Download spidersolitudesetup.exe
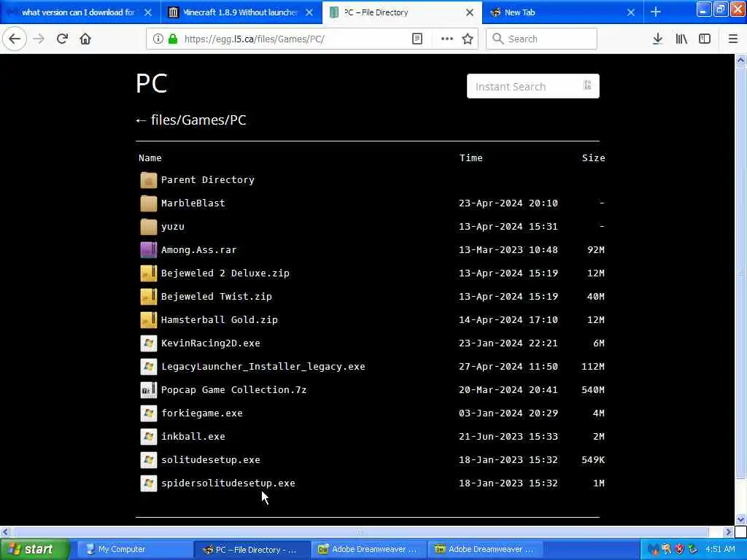Image resolution: width=747 pixels, height=560 pixels. click(x=228, y=483)
